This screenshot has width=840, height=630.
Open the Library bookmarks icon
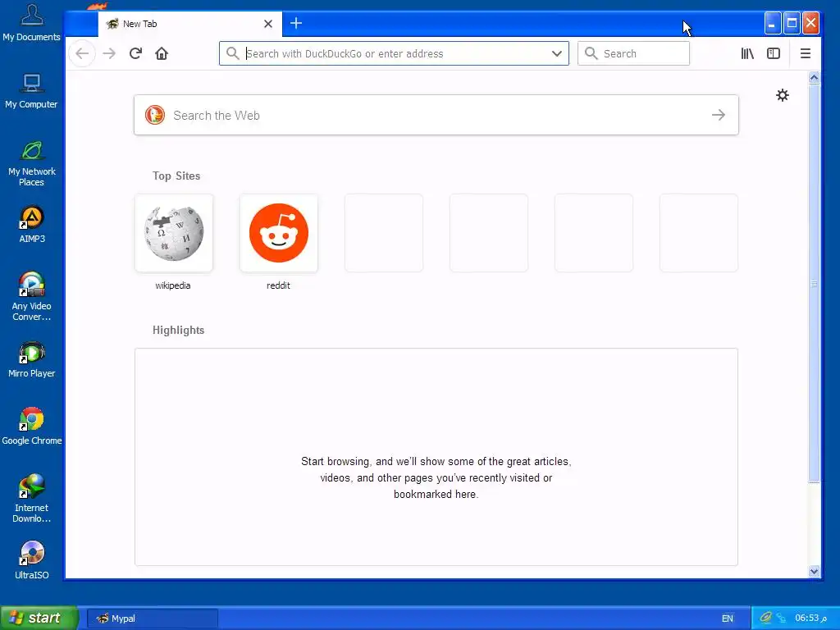click(x=747, y=53)
